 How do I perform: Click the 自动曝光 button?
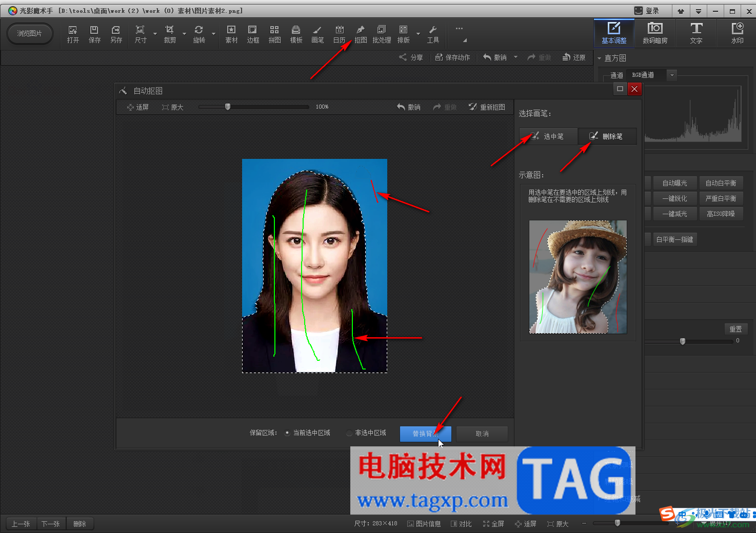(x=674, y=183)
